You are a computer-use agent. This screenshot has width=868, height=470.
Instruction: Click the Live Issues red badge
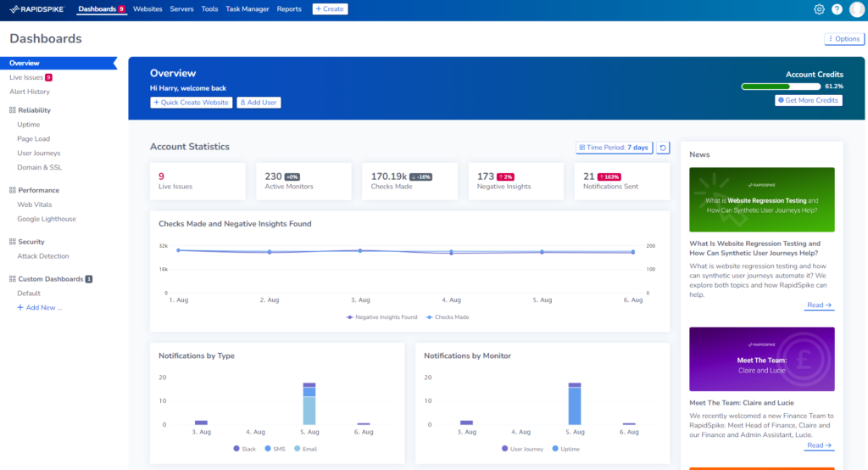tap(48, 77)
